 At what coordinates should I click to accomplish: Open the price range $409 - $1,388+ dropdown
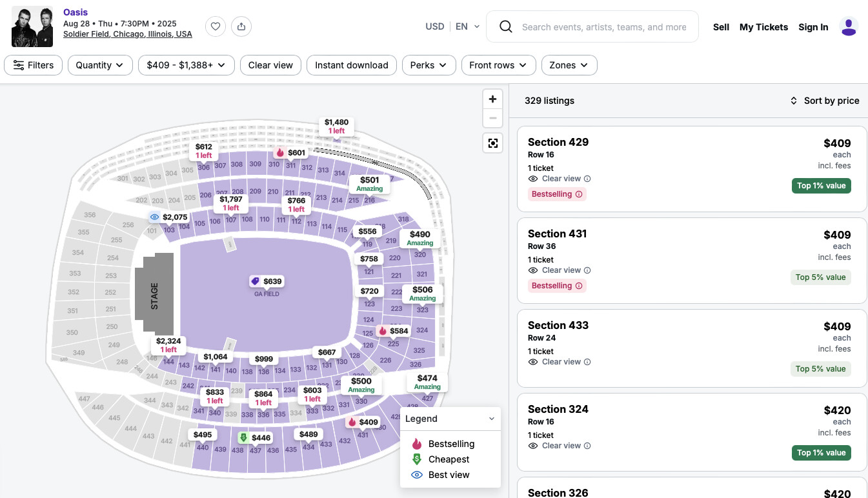pos(186,65)
